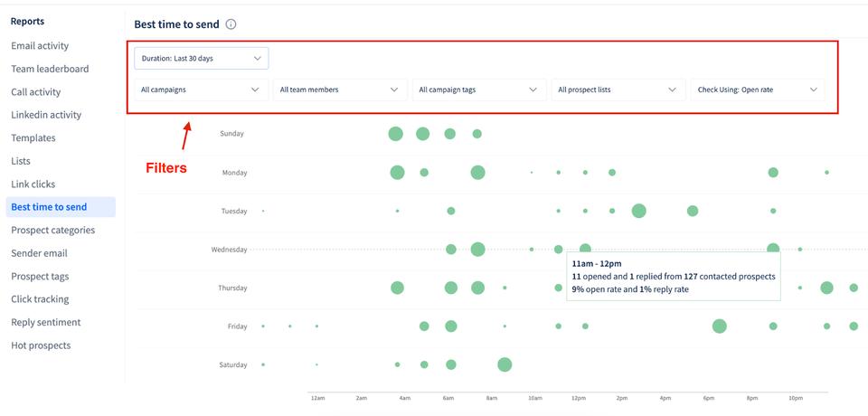Viewport: 868px width, 416px height.
Task: Click the Thursday row label
Action: (x=232, y=288)
